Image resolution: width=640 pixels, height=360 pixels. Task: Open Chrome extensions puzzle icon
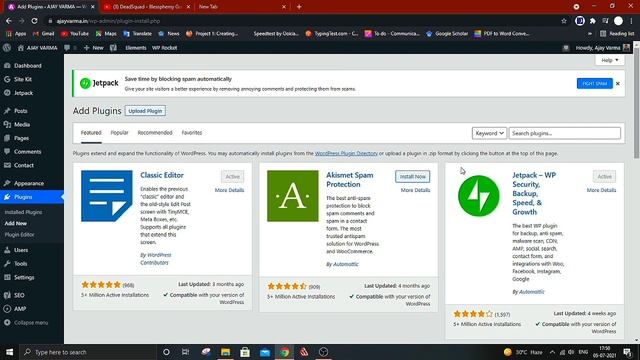point(592,21)
